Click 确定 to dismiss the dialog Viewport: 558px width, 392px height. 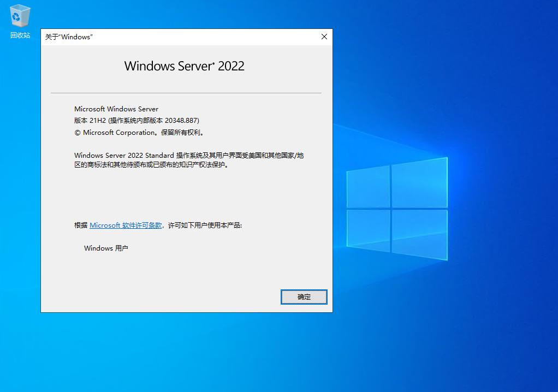304,297
